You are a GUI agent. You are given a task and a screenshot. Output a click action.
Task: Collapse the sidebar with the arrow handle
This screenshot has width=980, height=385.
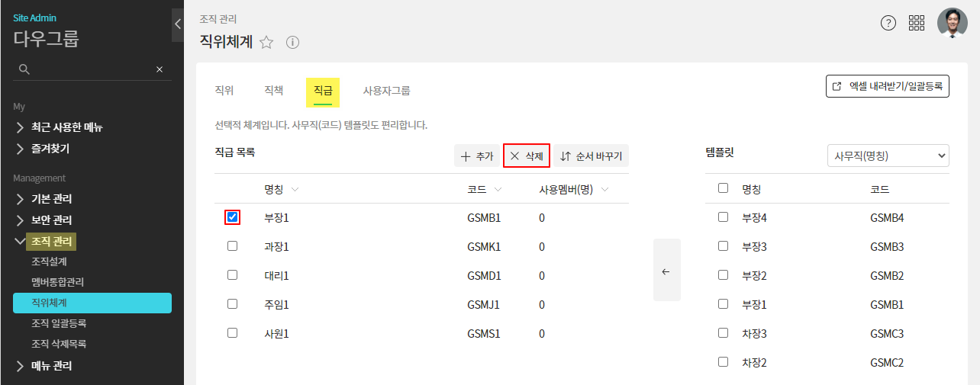[178, 24]
